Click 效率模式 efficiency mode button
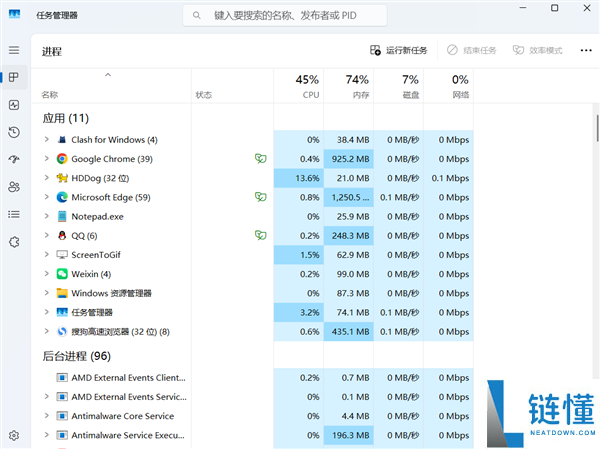Image resolution: width=600 pixels, height=449 pixels. (x=538, y=50)
